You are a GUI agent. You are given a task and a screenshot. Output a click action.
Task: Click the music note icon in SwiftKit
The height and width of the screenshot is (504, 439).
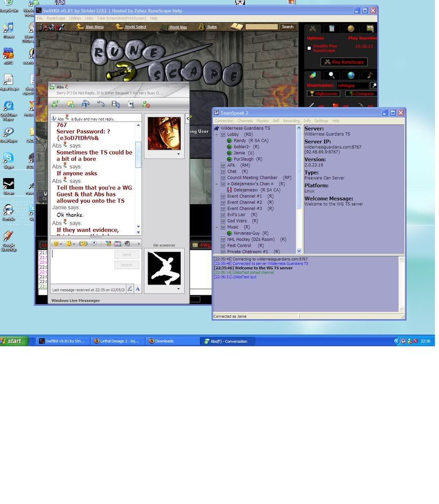[370, 75]
